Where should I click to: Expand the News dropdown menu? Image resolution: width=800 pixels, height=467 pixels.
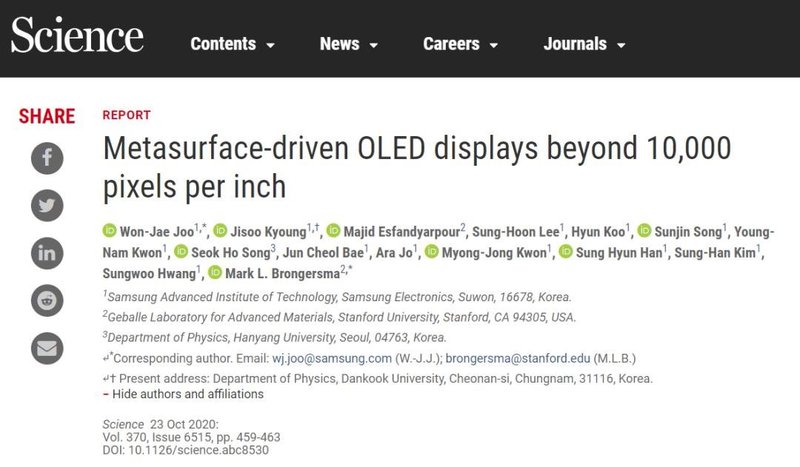point(348,45)
